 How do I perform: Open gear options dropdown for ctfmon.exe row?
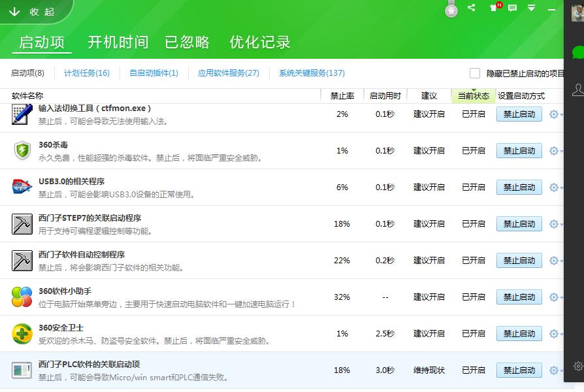[555, 114]
